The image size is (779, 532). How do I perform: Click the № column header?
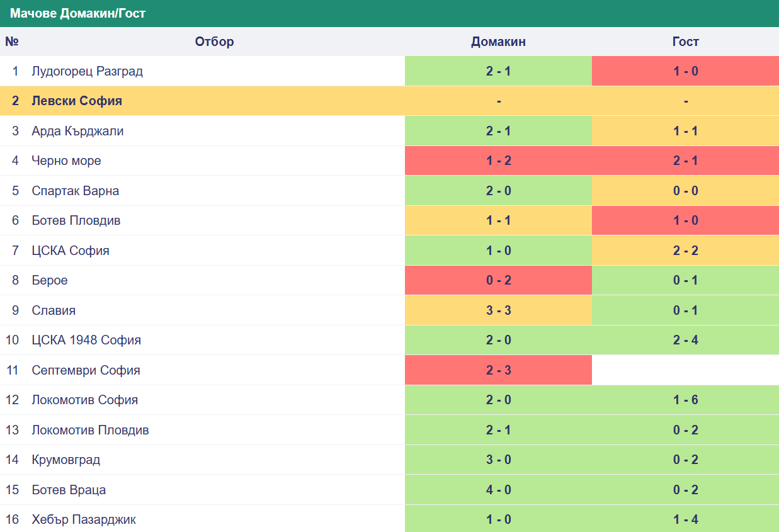pyautogui.click(x=12, y=42)
